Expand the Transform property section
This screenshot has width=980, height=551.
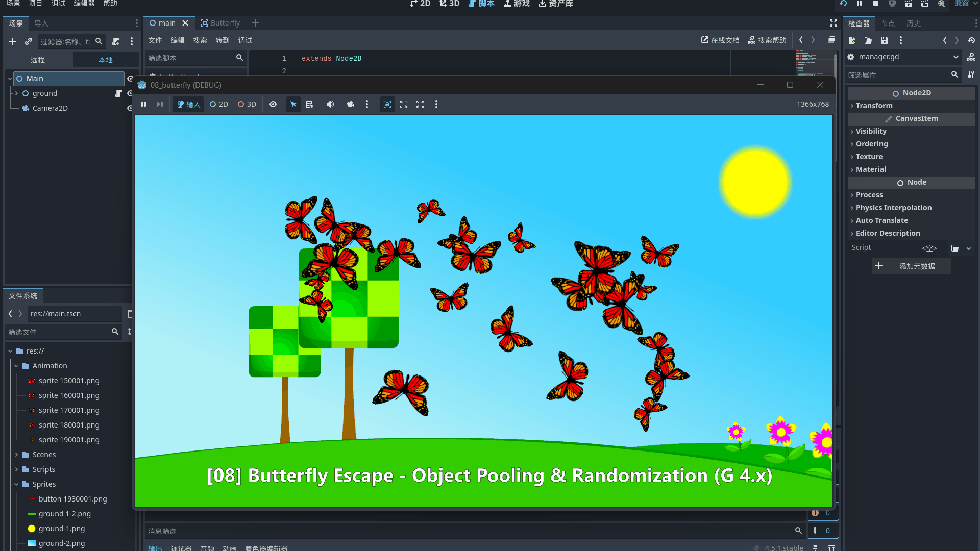874,106
